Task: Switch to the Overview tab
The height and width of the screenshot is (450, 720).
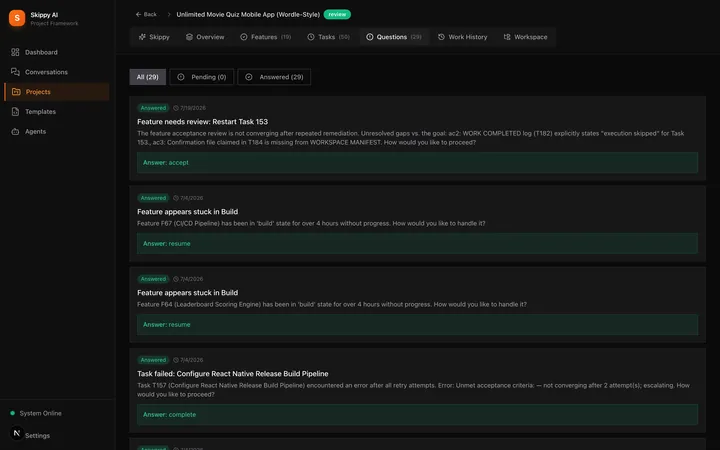Action: click(x=205, y=37)
